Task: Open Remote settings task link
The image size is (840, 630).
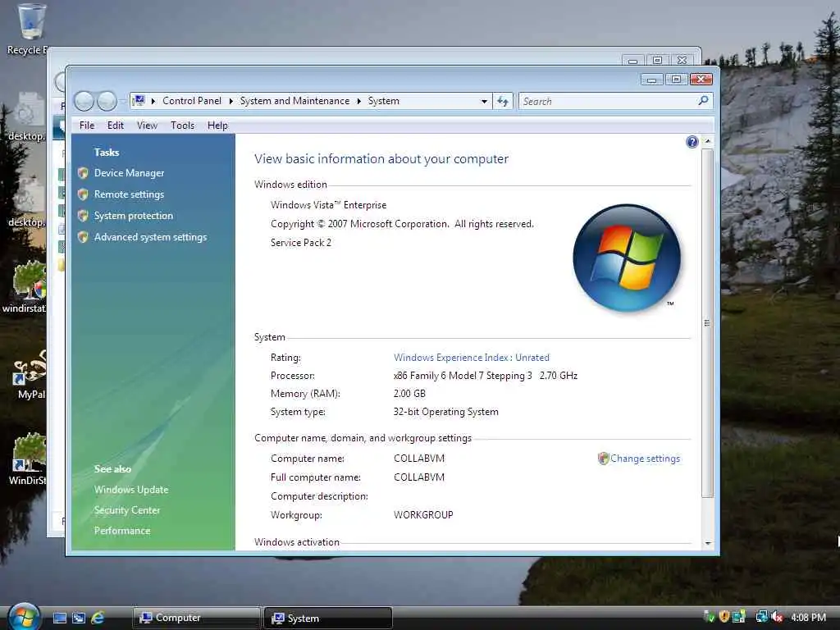Action: pos(129,194)
